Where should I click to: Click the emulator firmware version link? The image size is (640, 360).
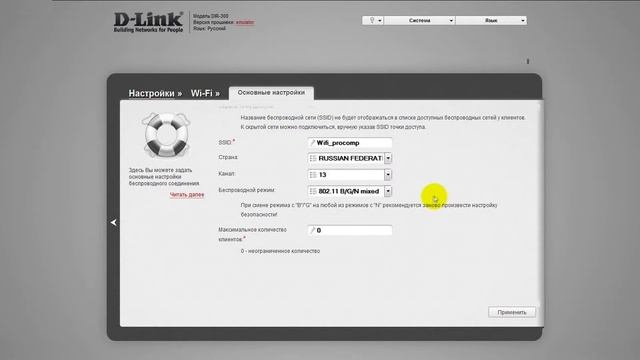245,22
